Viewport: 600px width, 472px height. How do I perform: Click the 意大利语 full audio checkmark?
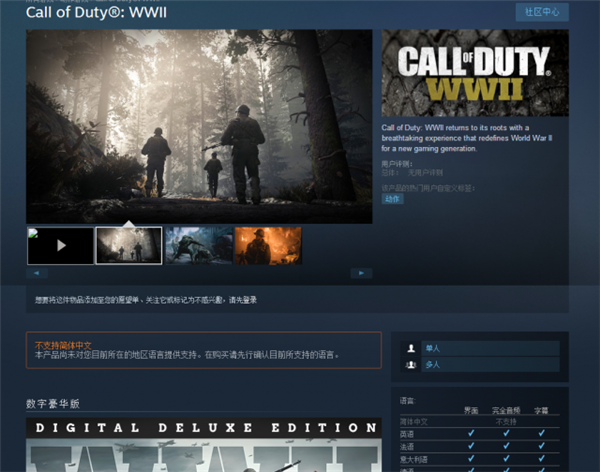coord(506,459)
